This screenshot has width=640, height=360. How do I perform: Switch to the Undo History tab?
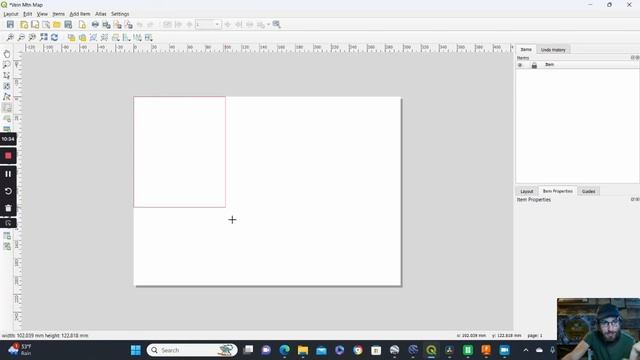click(553, 50)
